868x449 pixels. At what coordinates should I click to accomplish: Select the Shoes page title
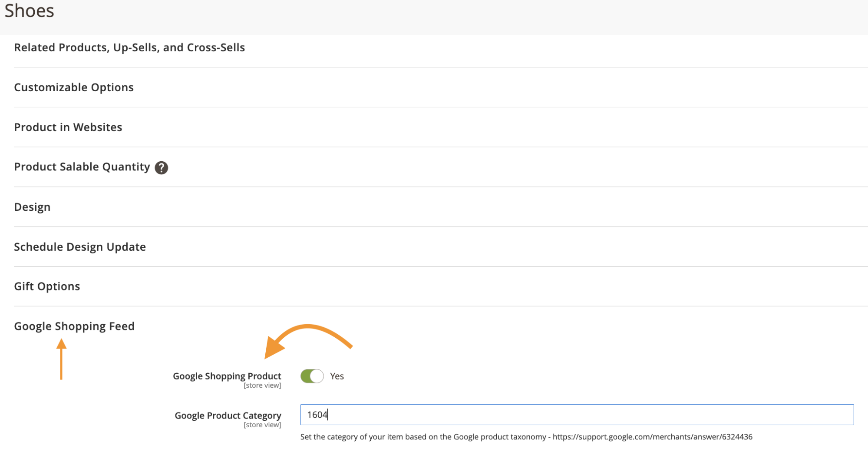click(x=29, y=10)
